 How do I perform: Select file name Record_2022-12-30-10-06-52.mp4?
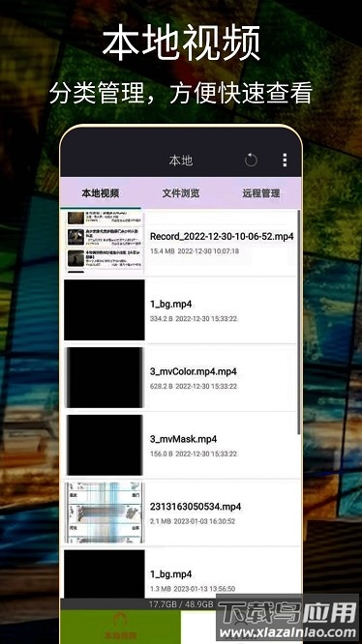pyautogui.click(x=222, y=237)
